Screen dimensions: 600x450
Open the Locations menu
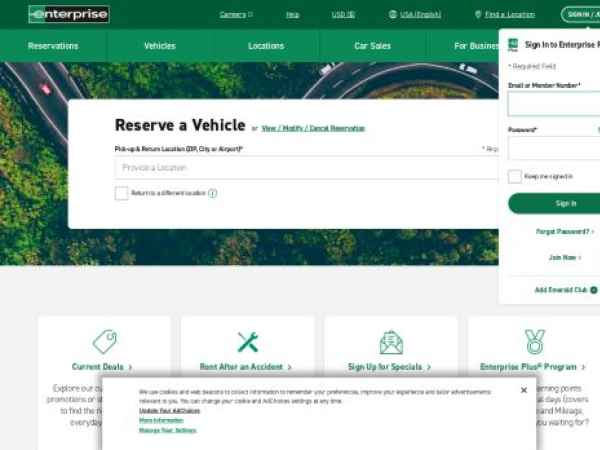point(266,46)
